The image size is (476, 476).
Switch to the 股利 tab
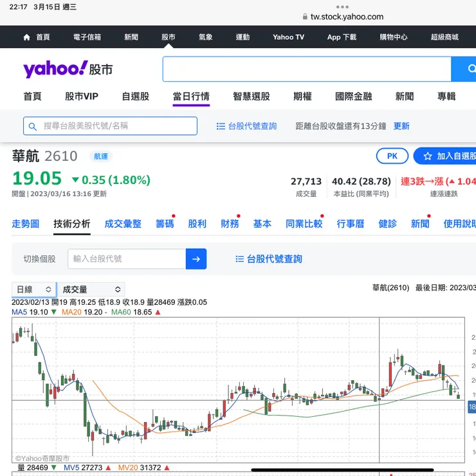pyautogui.click(x=197, y=224)
